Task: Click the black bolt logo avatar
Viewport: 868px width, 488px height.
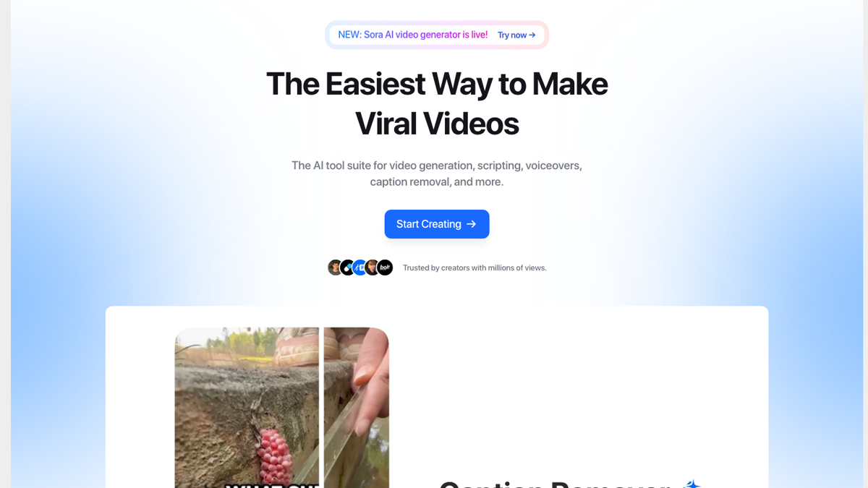Action: tap(386, 267)
